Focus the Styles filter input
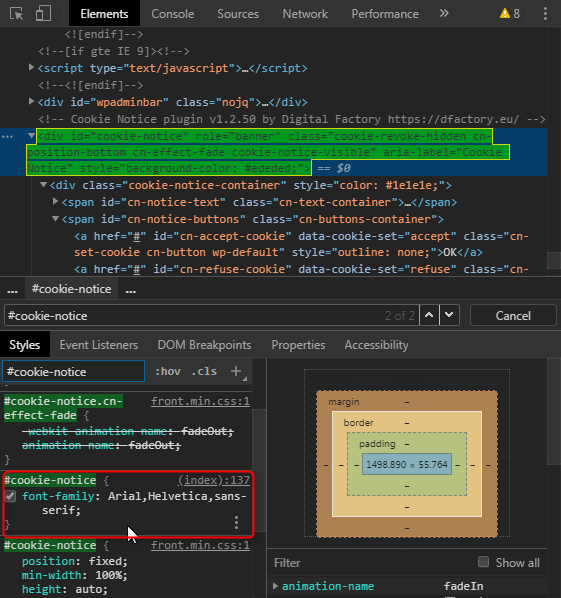561x598 pixels. (x=74, y=371)
